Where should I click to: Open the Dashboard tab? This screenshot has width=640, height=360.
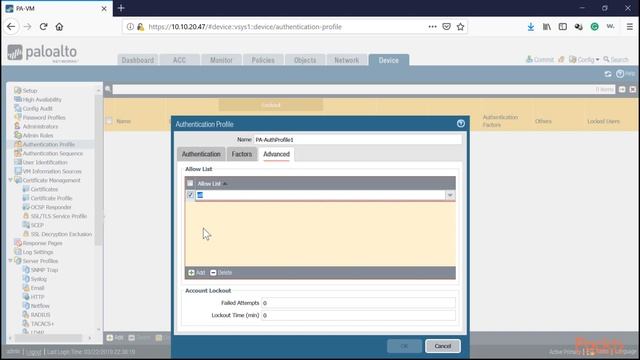(138, 60)
